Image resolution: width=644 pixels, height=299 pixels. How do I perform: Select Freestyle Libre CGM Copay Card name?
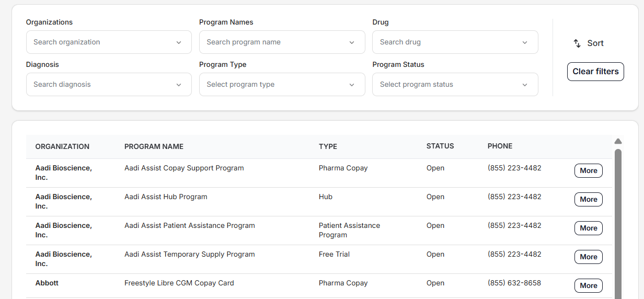[x=179, y=283]
